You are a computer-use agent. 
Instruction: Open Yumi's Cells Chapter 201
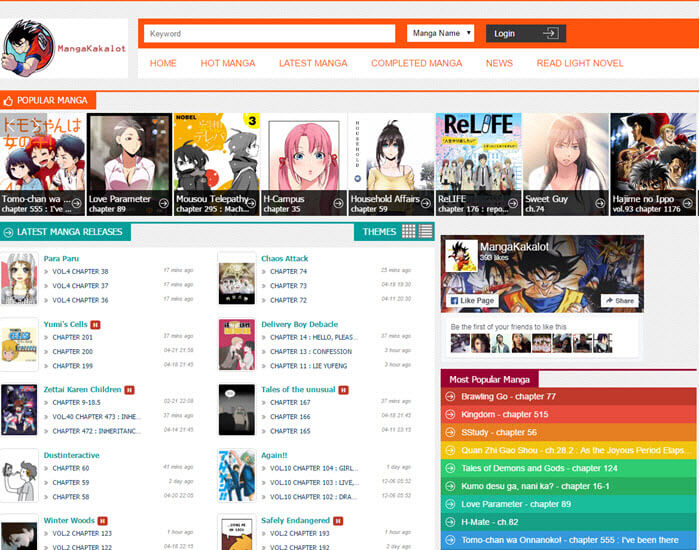click(x=72, y=337)
